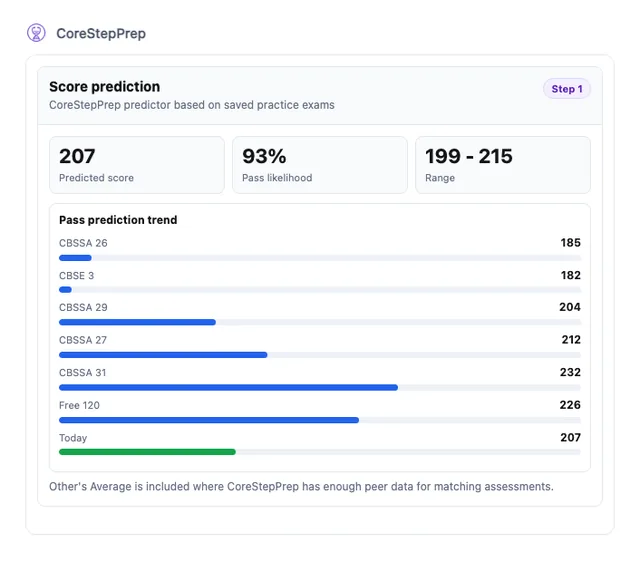Click the score value 204
This screenshot has height=562, width=640.
click(570, 307)
